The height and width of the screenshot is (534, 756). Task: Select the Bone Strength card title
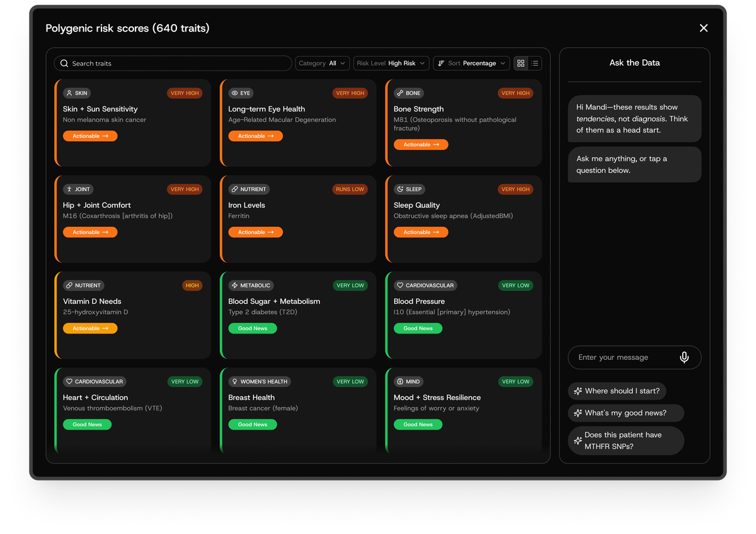419,109
